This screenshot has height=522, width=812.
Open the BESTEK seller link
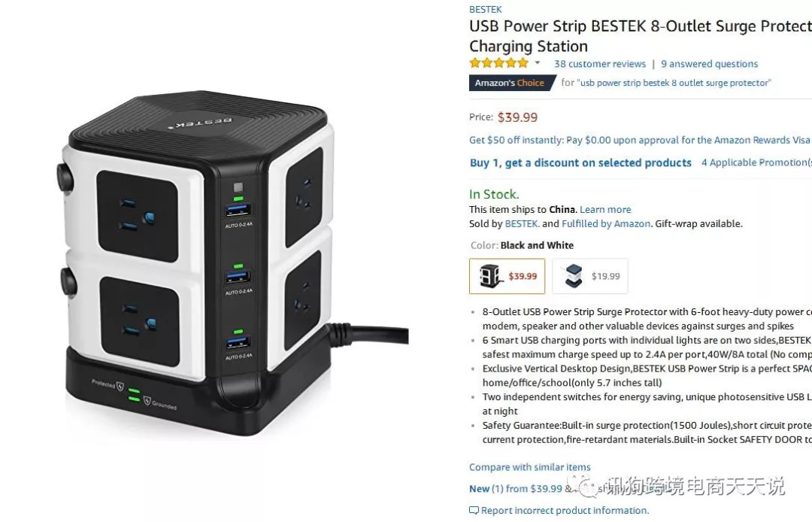tap(522, 223)
